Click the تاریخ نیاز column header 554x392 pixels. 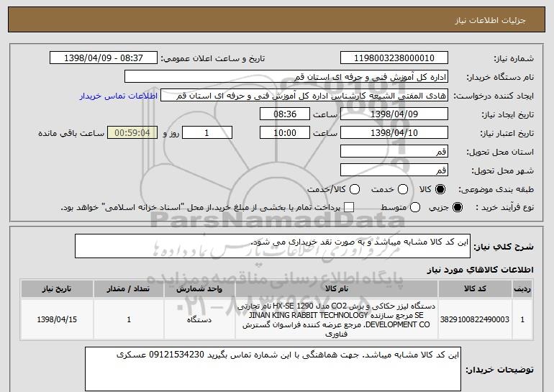57,289
